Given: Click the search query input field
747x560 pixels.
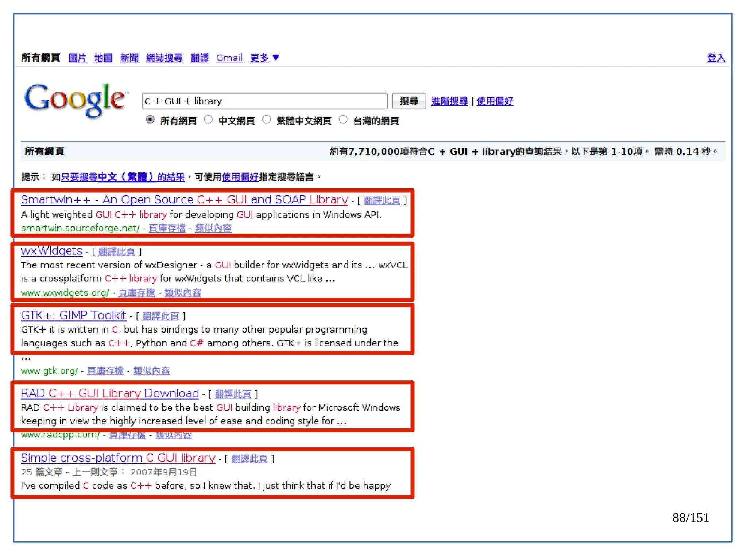Looking at the screenshot, I should pos(264,101).
